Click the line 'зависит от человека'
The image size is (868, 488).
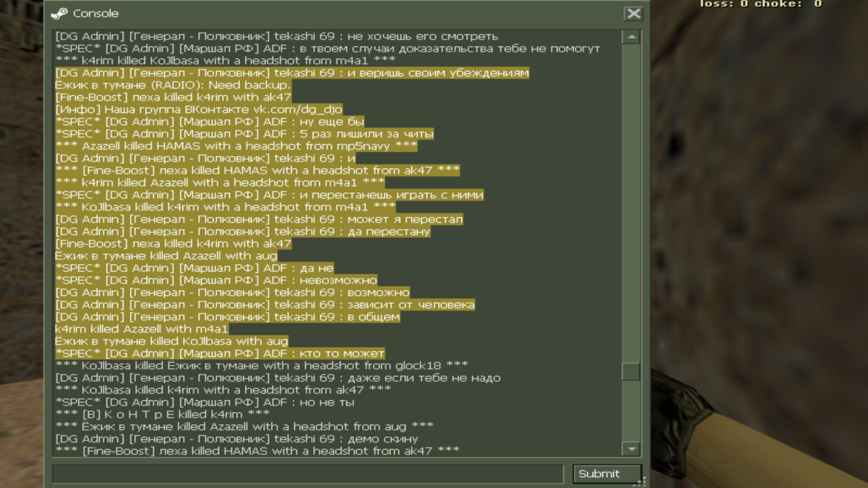pos(265,304)
